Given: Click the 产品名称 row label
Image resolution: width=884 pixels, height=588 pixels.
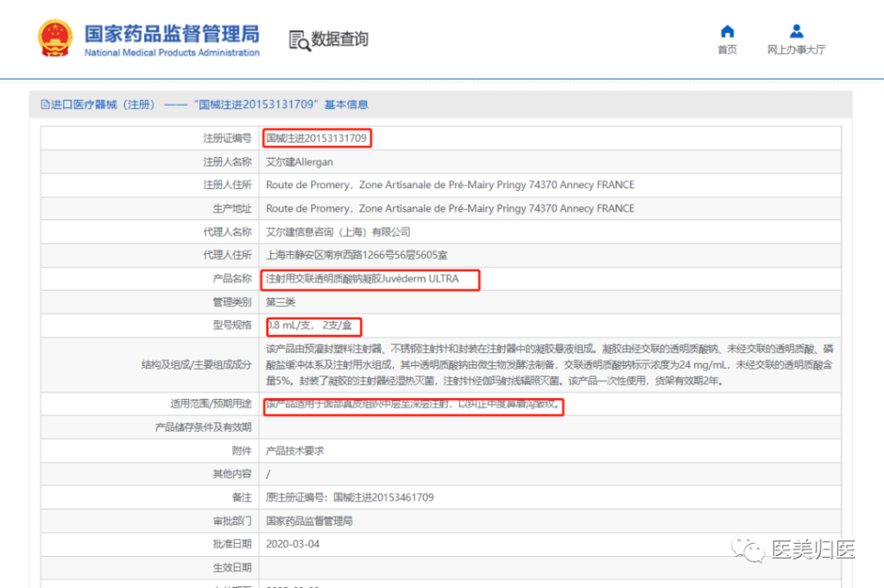Looking at the screenshot, I should pyautogui.click(x=231, y=279).
